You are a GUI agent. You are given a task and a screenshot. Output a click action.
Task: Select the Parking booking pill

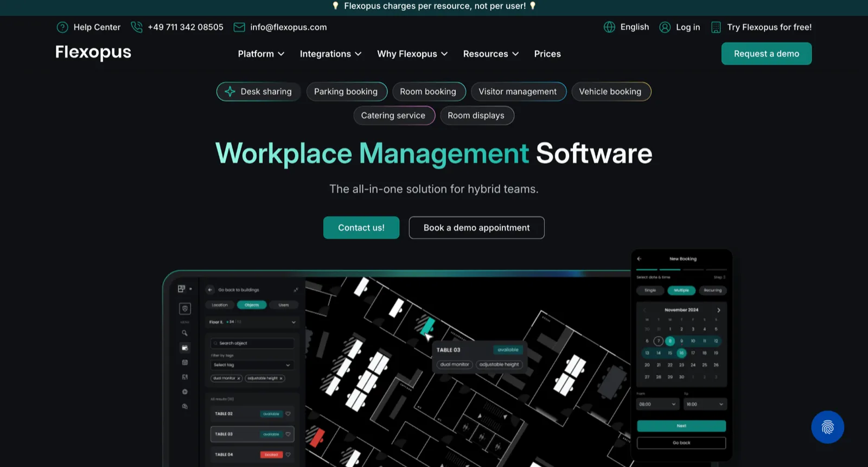click(x=347, y=92)
